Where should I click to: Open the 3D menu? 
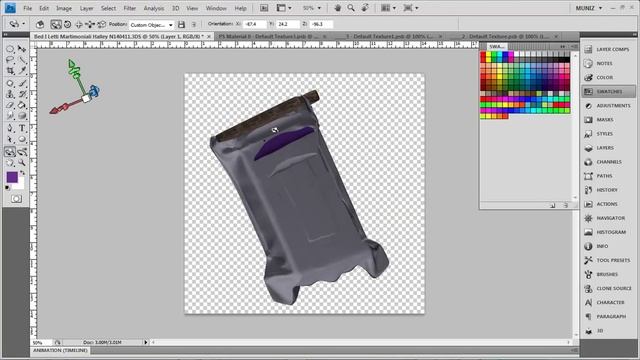tap(176, 8)
